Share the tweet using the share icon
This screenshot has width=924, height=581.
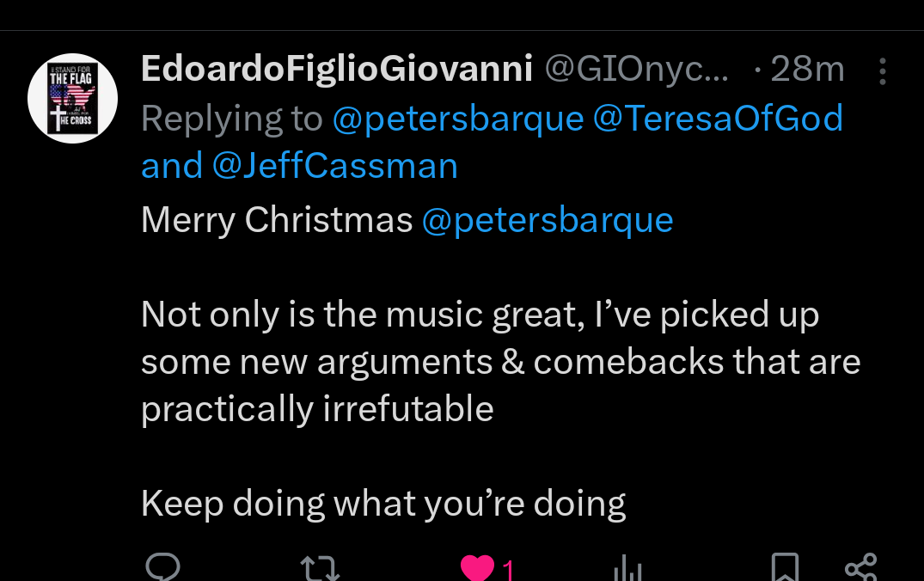860,568
